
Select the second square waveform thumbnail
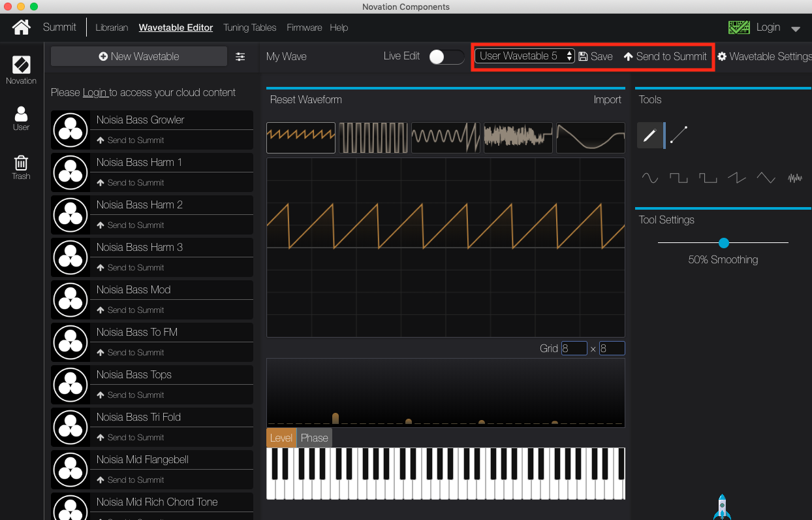(x=373, y=138)
